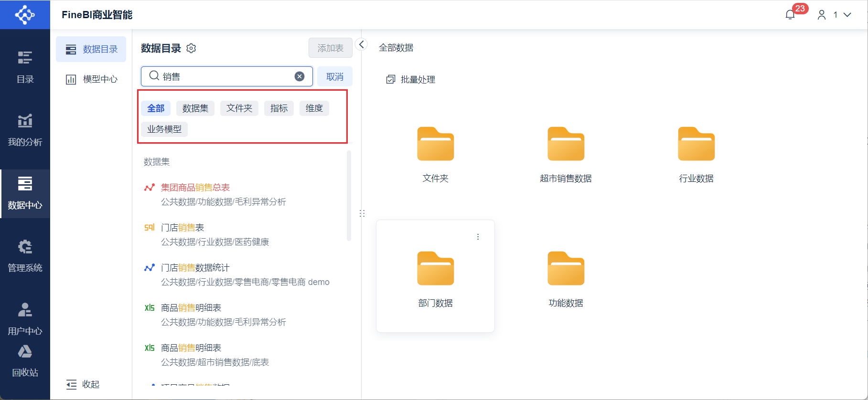Open the 我的分析 sidebar section

25,130
